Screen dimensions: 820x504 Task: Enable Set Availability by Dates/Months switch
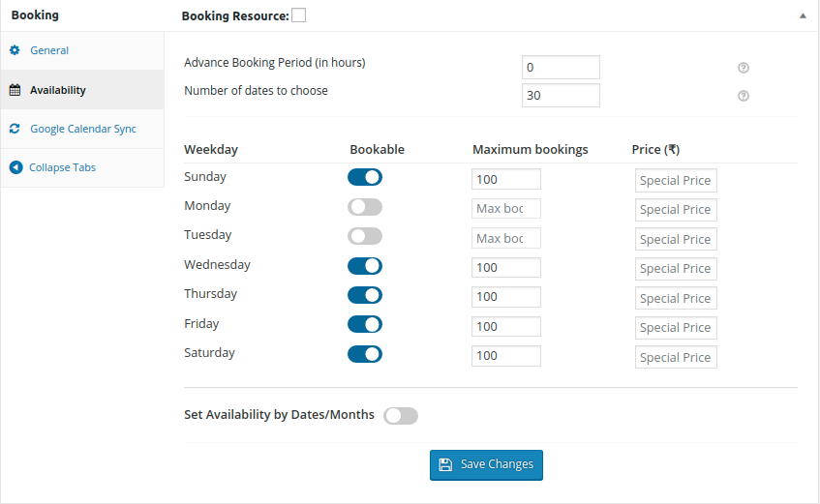coord(401,416)
